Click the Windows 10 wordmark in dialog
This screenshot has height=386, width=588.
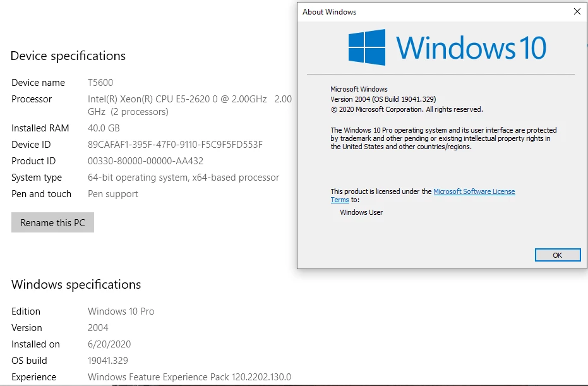pos(471,47)
